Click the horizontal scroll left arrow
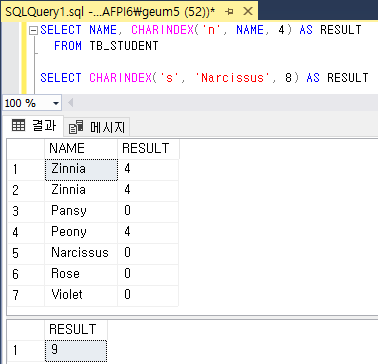The image size is (378, 364). click(x=70, y=103)
